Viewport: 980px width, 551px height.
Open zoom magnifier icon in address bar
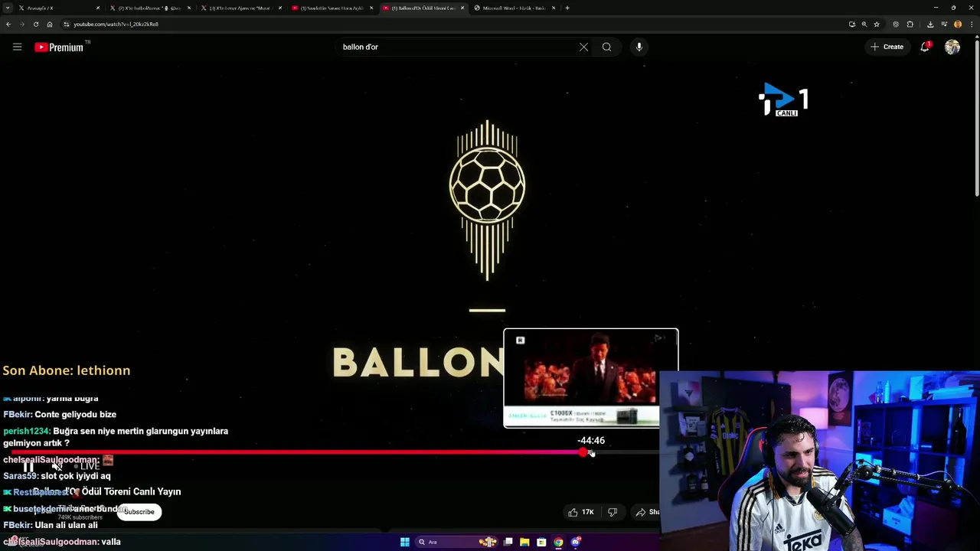pos(864,24)
